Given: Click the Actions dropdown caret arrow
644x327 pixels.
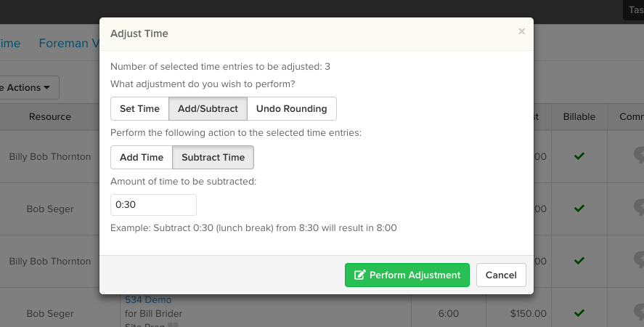Looking at the screenshot, I should (46, 88).
